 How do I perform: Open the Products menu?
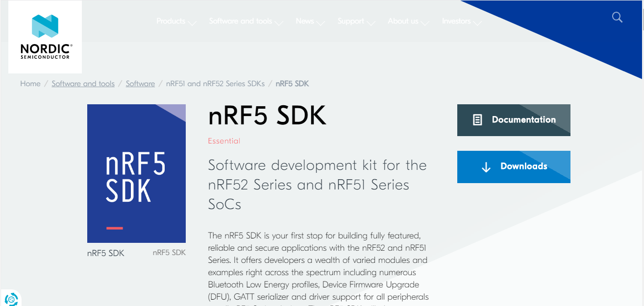tap(171, 21)
